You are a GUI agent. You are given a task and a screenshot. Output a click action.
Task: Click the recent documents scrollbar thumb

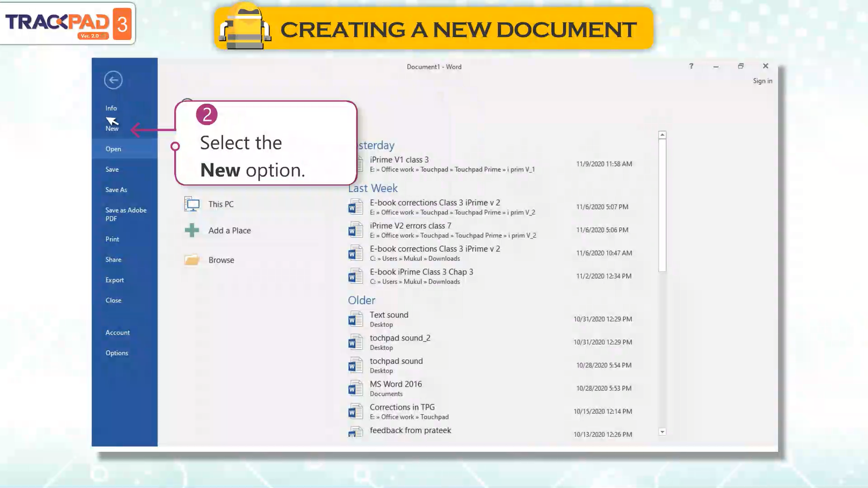coord(662,206)
